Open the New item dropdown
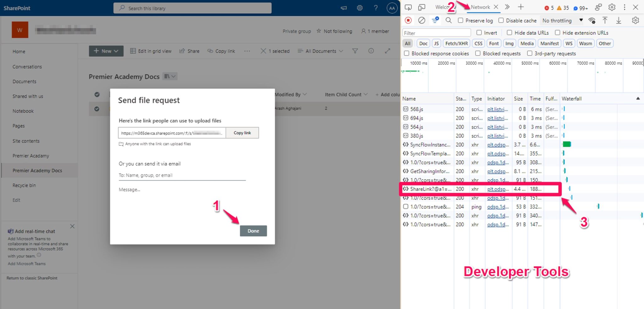644x309 pixels. (x=106, y=51)
